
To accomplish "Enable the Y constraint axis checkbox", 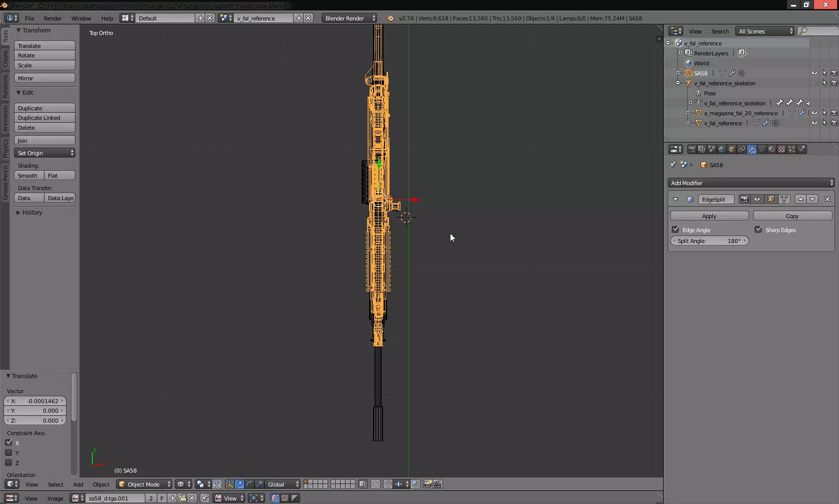I will [9, 453].
